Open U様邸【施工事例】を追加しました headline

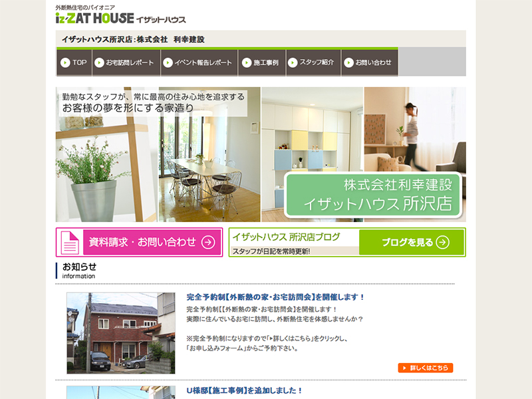[244, 390]
